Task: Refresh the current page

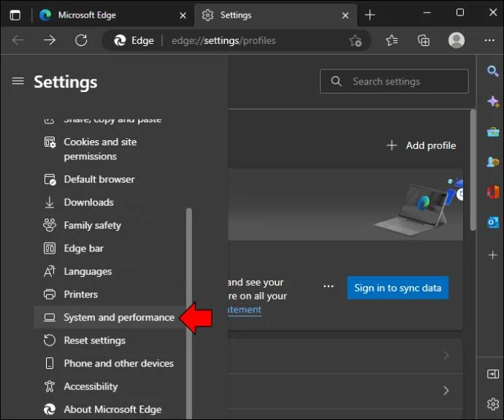Action: pos(81,40)
